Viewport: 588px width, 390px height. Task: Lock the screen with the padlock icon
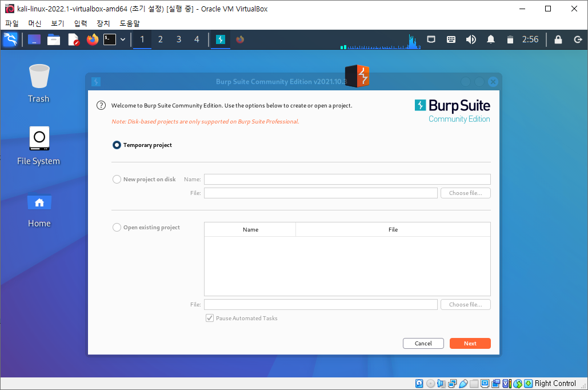point(558,39)
